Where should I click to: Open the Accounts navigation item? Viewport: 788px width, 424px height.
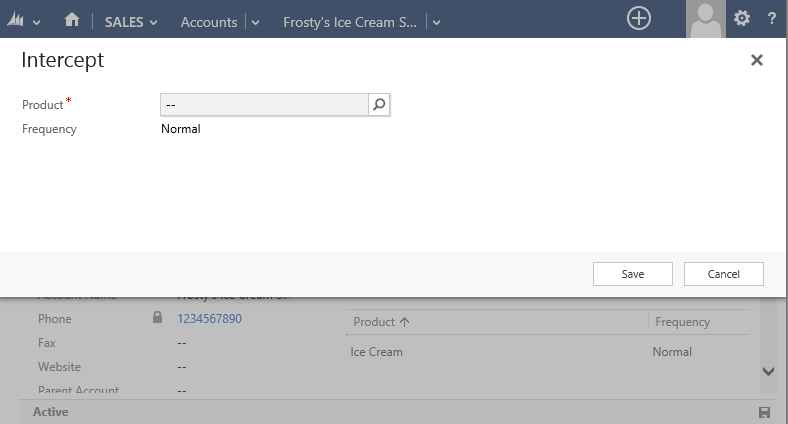(209, 22)
